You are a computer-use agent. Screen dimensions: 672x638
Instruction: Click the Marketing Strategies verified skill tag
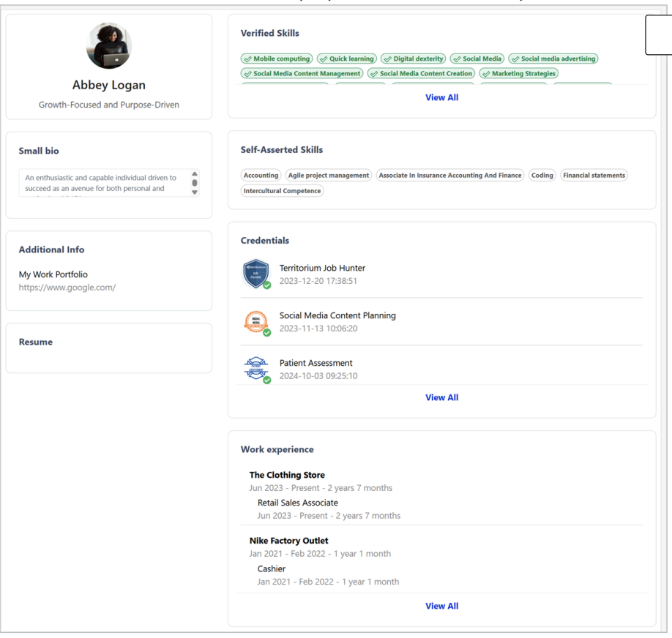pyautogui.click(x=518, y=74)
